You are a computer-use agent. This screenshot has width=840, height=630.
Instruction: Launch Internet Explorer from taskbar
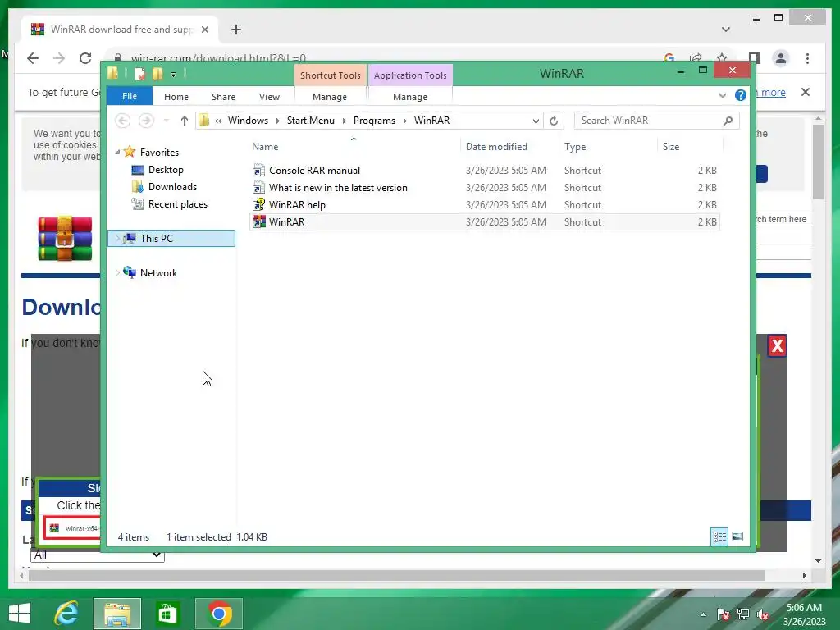pos(67,614)
